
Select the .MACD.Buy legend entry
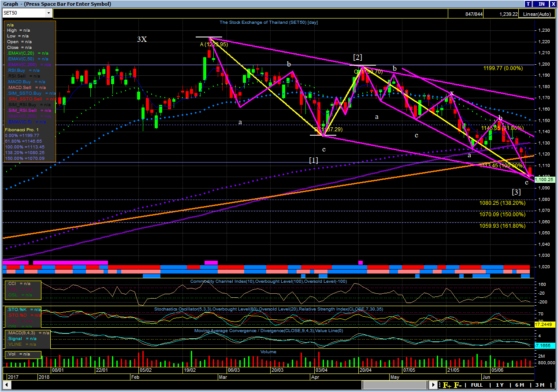click(26, 81)
